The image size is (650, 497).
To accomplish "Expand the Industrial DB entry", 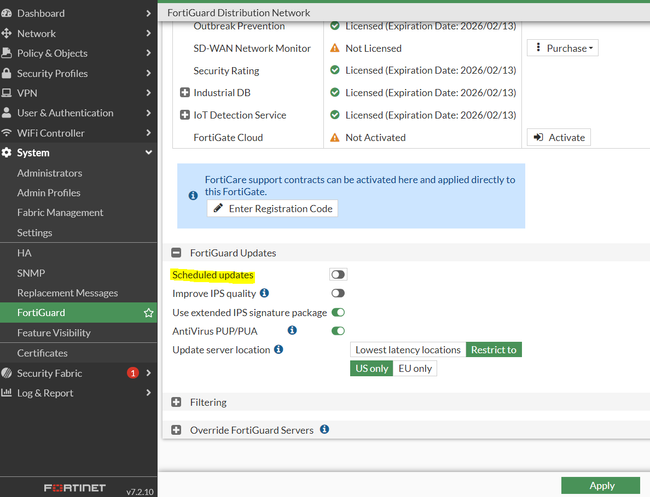I will click(x=185, y=92).
